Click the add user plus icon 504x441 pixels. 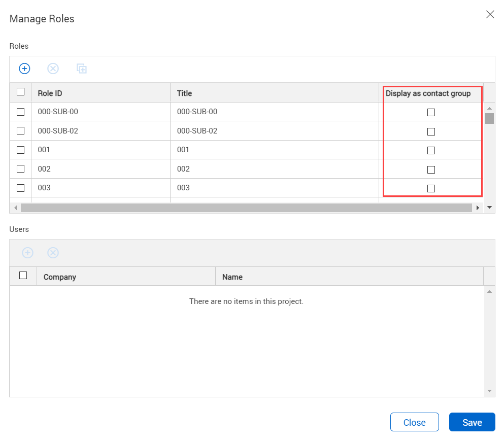(27, 253)
